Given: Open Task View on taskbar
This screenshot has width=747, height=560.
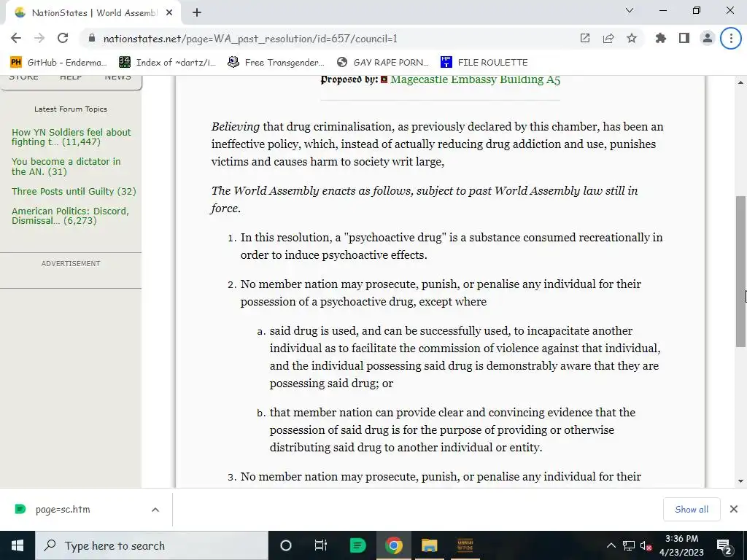Looking at the screenshot, I should click(x=321, y=545).
